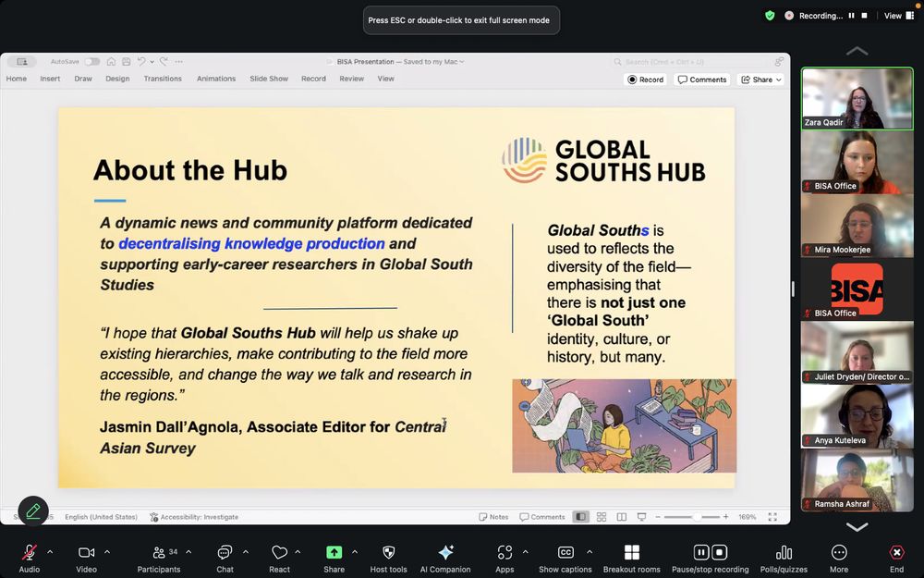The width and height of the screenshot is (924, 578).
Task: Click Accessibility: Investigate in status bar
Action: click(194, 517)
